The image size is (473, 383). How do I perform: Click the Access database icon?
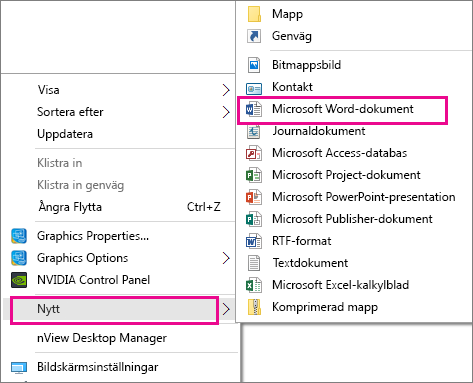pos(254,153)
